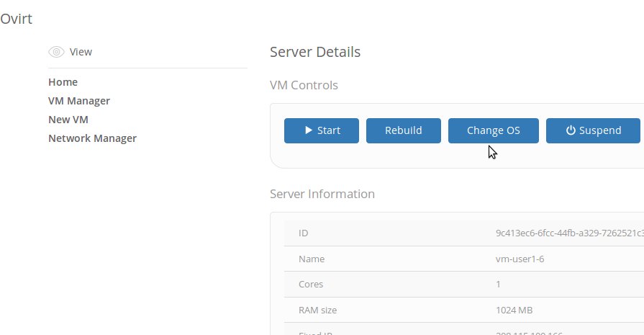Screen dimensions: 644x335
Task: Open Change OS dialog
Action: pyautogui.click(x=494, y=130)
